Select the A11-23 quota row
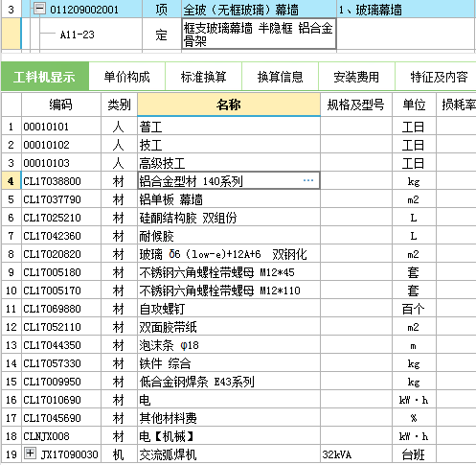Viewport: 476px width, 465px height. pyautogui.click(x=78, y=35)
